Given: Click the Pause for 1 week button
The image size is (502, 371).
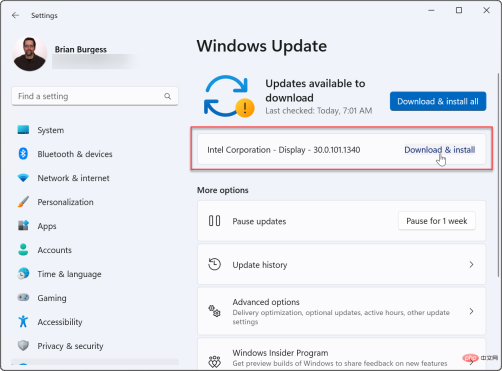Looking at the screenshot, I should pyautogui.click(x=437, y=221).
